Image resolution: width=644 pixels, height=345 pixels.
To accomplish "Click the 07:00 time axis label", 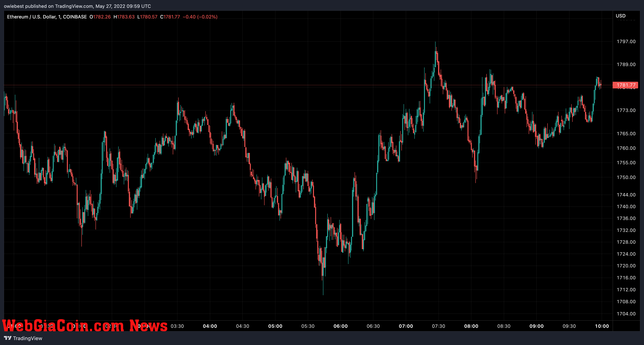I will tap(406, 326).
